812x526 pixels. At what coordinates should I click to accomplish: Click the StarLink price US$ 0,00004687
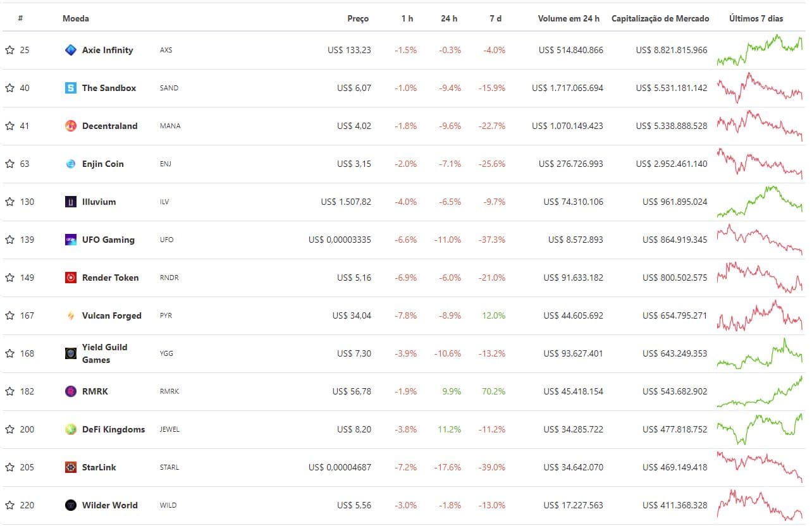tap(340, 467)
